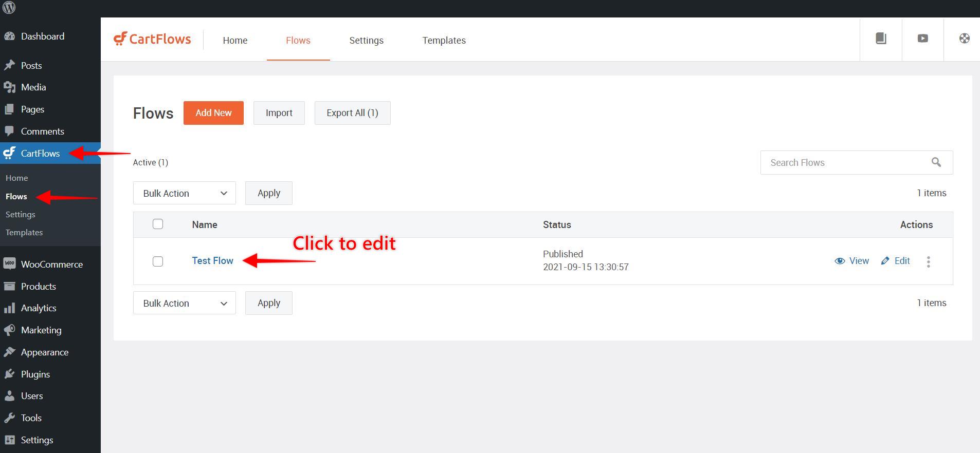Tick the select-all checkbox in table header
Image resolution: width=980 pixels, height=453 pixels.
click(158, 224)
